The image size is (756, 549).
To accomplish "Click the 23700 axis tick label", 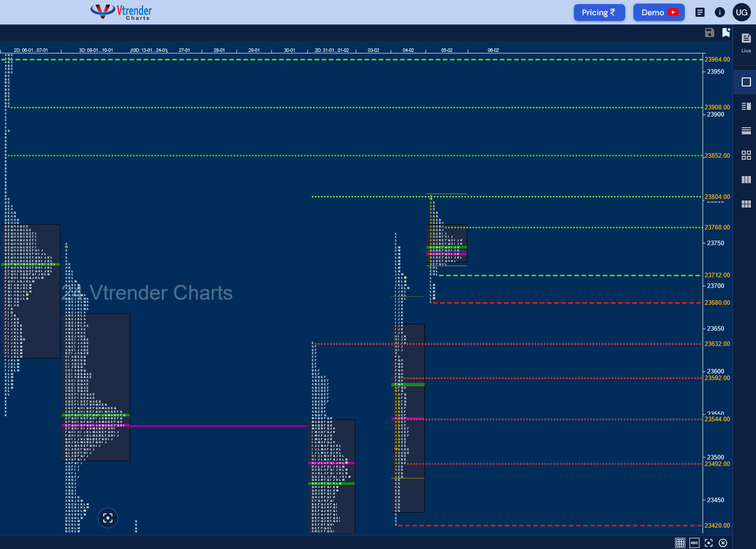I will 715,286.
